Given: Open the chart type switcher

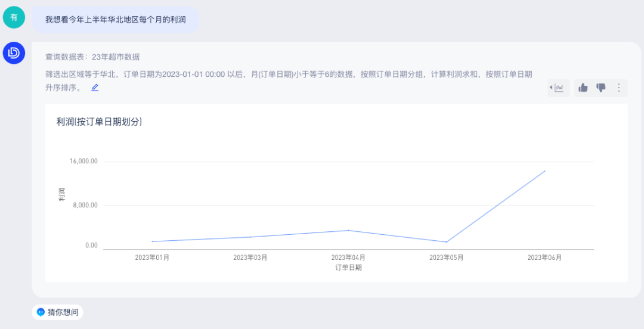Looking at the screenshot, I should tap(558, 88).
